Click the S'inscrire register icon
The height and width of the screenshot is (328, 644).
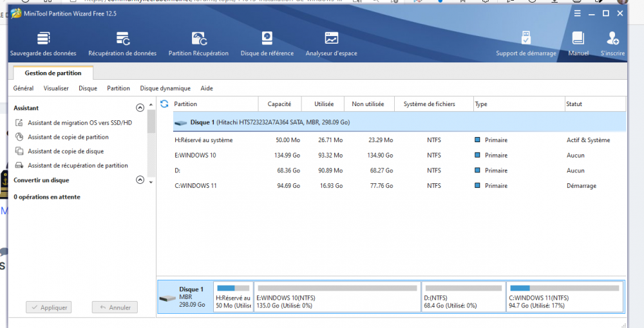[612, 44]
